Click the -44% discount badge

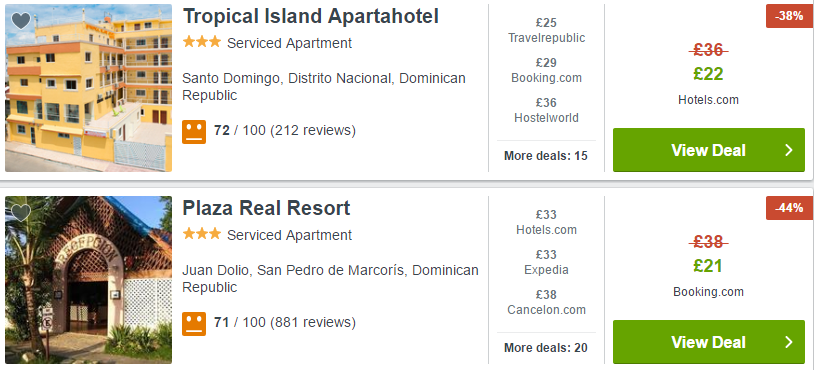(x=789, y=208)
